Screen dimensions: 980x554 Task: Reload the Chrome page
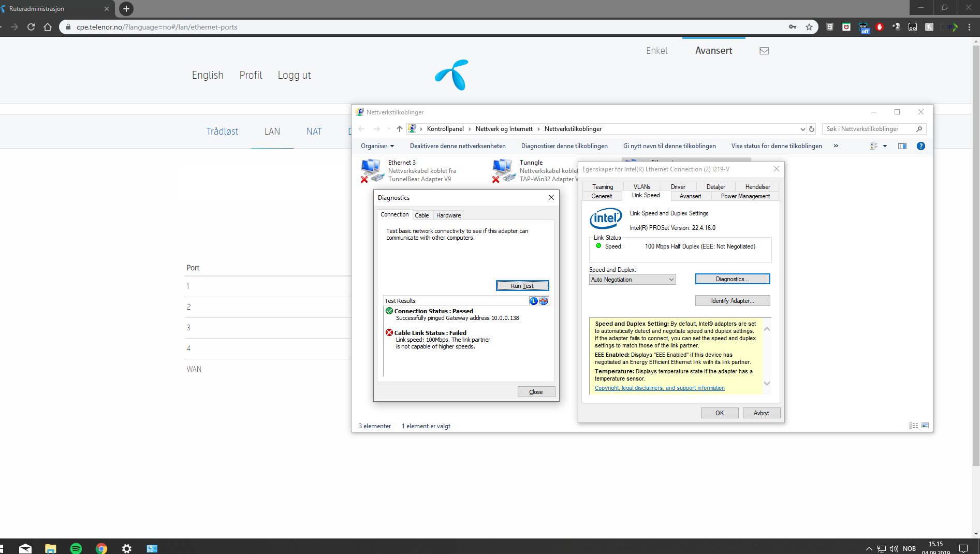point(31,27)
